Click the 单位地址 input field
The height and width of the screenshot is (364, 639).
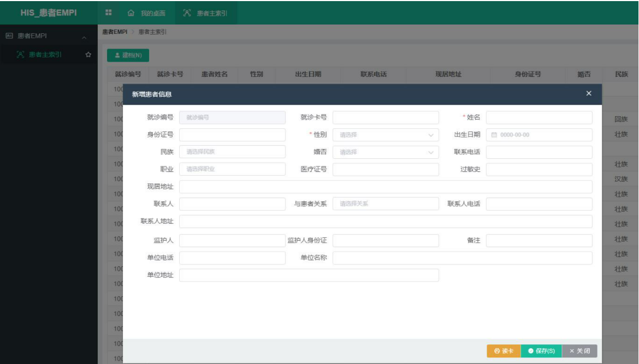pos(309,275)
